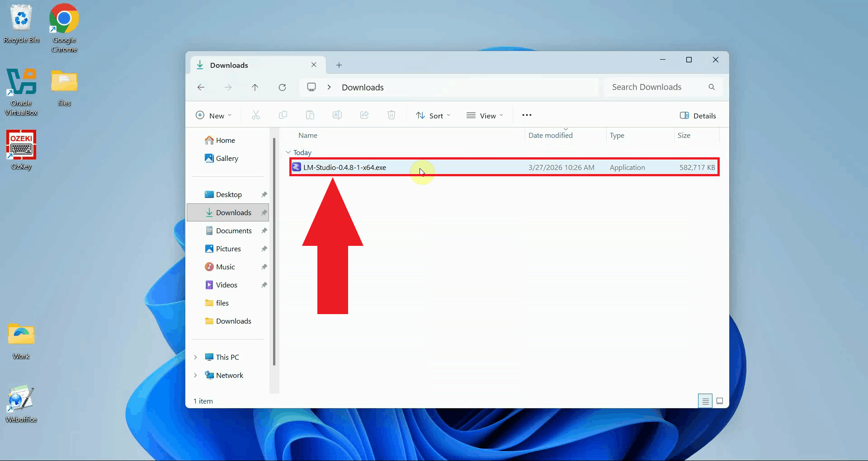
Task: Open the Sort dropdown menu
Action: click(x=433, y=116)
